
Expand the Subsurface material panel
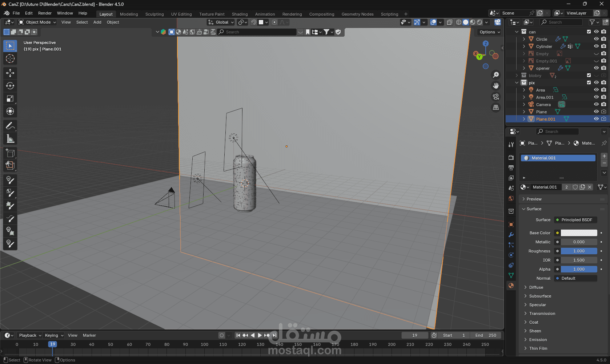point(540,296)
